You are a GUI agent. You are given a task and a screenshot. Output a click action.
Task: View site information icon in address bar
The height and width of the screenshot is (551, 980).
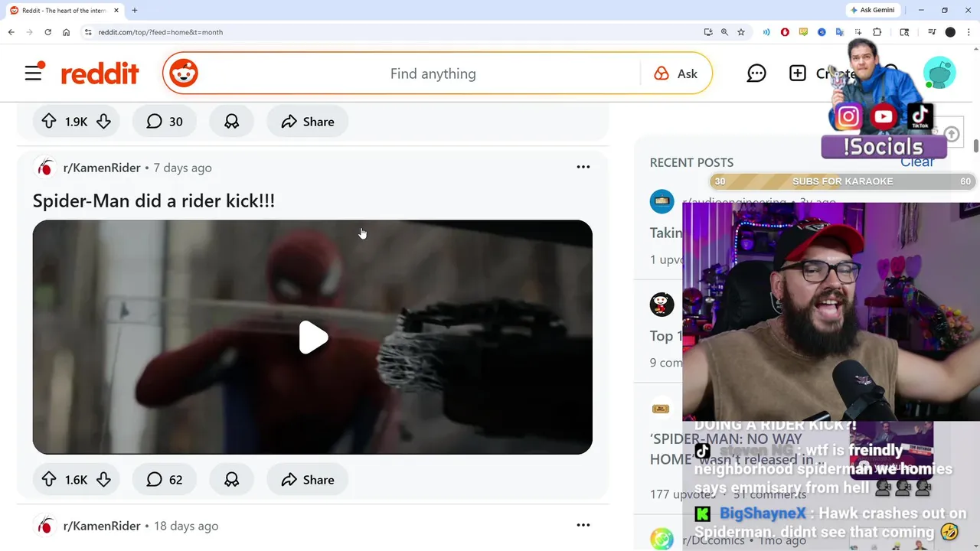[x=88, y=32]
